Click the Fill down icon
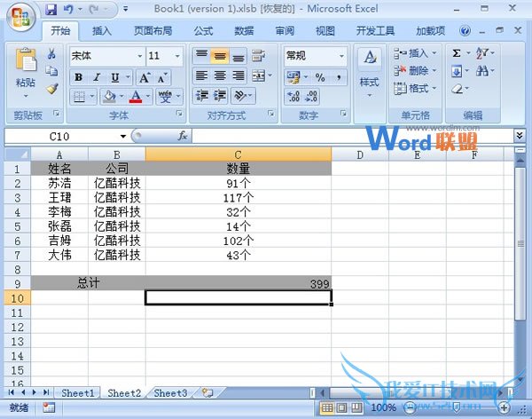532x419 pixels. click(x=457, y=71)
